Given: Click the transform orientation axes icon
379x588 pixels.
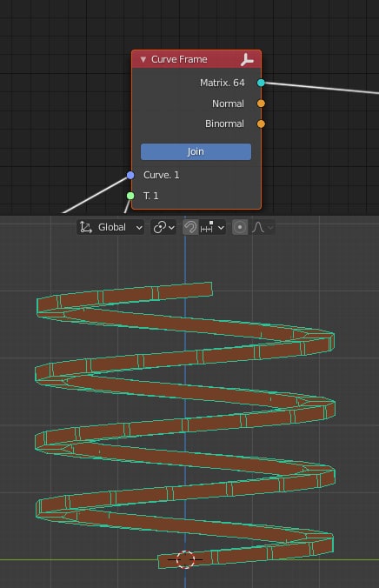Looking at the screenshot, I should click(x=86, y=227).
